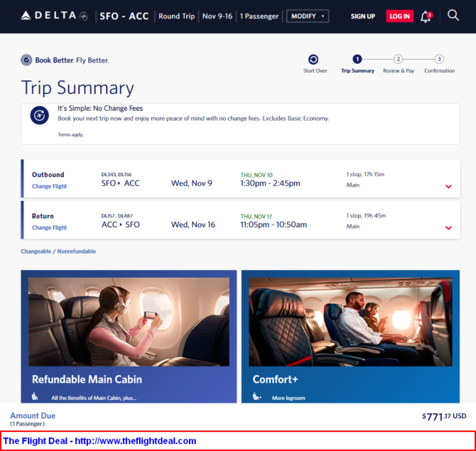Open the MODIFY dropdown
Screen dimensions: 476x451
pyautogui.click(x=308, y=16)
